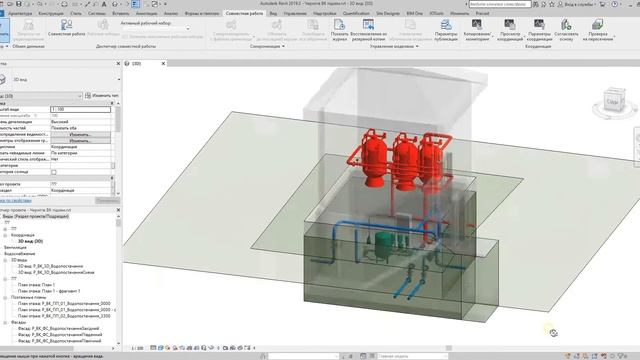Click Вход в службы sign-in button
This screenshot has height=360, width=640.
578,4
